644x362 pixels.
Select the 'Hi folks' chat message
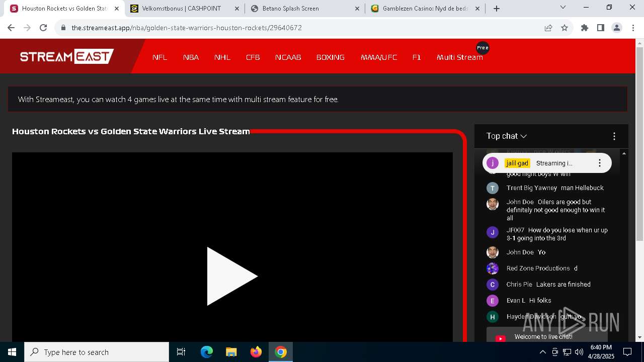540,301
